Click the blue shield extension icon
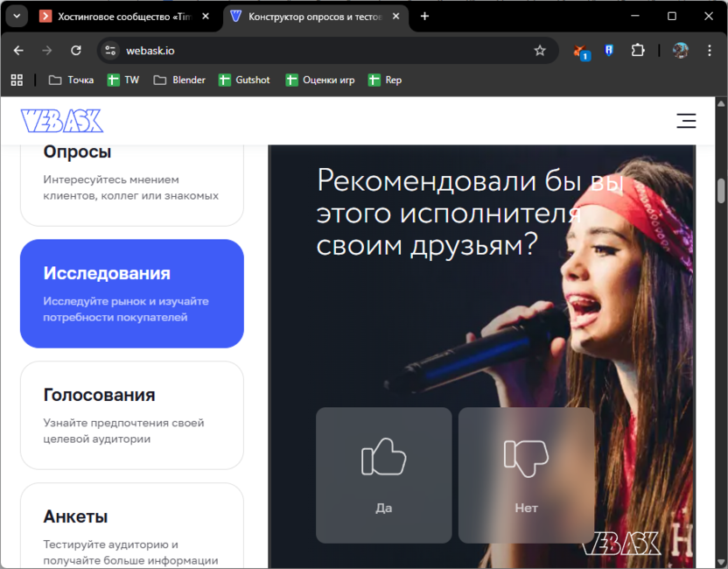 click(609, 52)
